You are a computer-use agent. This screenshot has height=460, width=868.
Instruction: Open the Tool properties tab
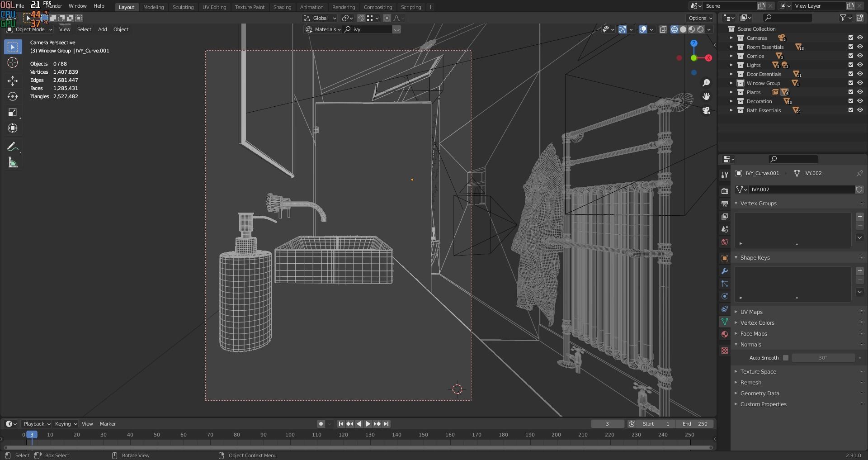tap(725, 175)
